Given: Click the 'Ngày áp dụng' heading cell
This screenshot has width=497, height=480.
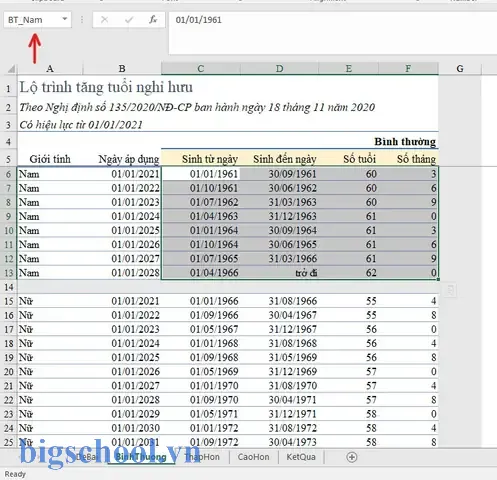Looking at the screenshot, I should coord(122,159).
